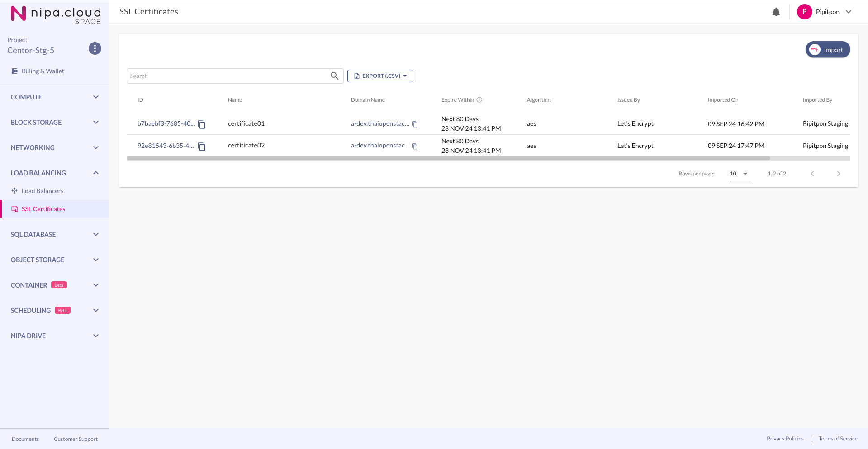The image size is (868, 449).
Task: Open Load Balancers in sidebar
Action: 43,191
